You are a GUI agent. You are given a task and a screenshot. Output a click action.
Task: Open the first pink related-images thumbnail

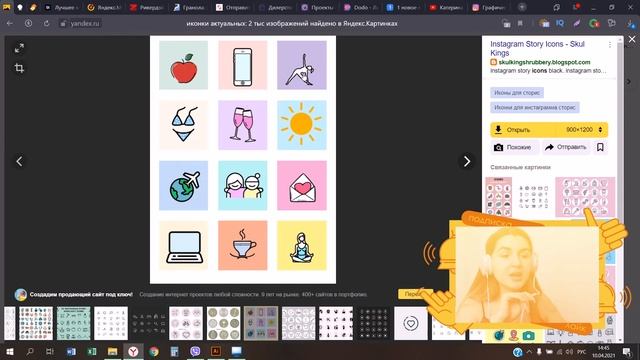[498, 196]
